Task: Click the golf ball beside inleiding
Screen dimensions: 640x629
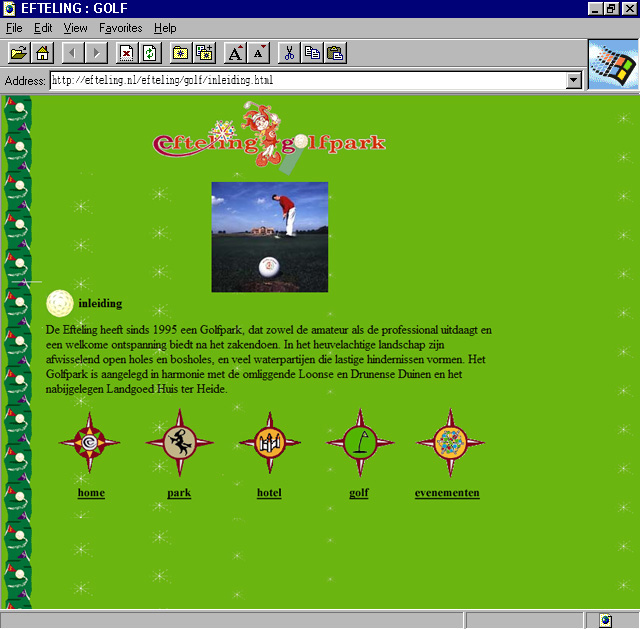Action: tap(60, 303)
